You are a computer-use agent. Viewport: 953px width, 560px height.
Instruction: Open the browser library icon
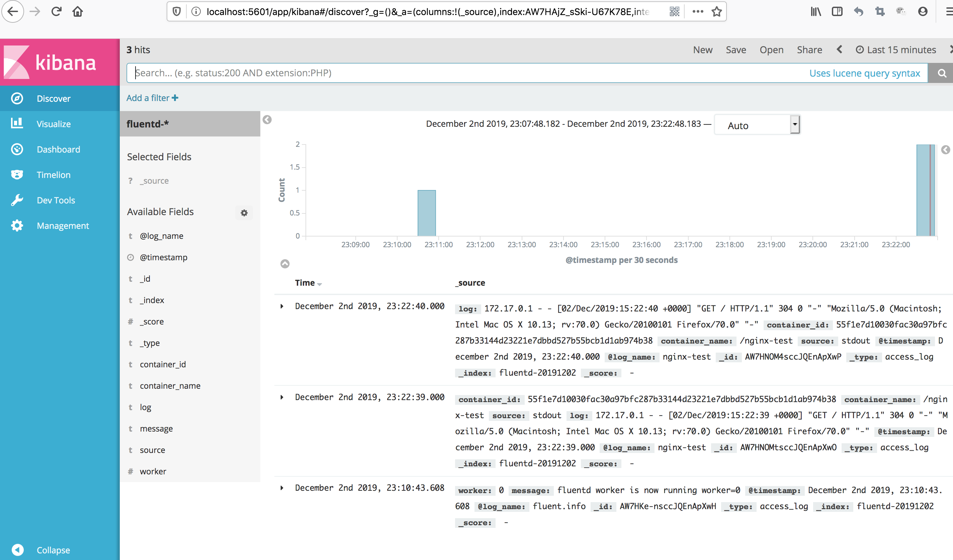816,12
